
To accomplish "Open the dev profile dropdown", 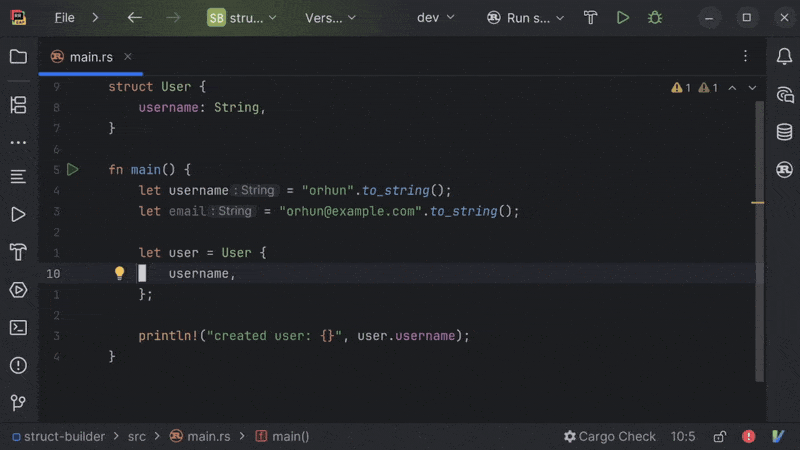I will (435, 18).
